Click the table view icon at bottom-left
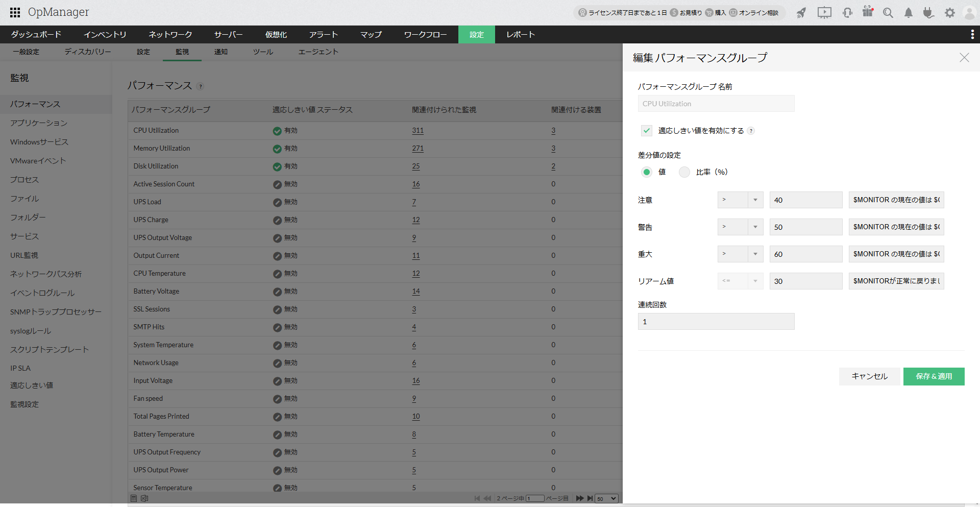980x507 pixels. point(134,498)
